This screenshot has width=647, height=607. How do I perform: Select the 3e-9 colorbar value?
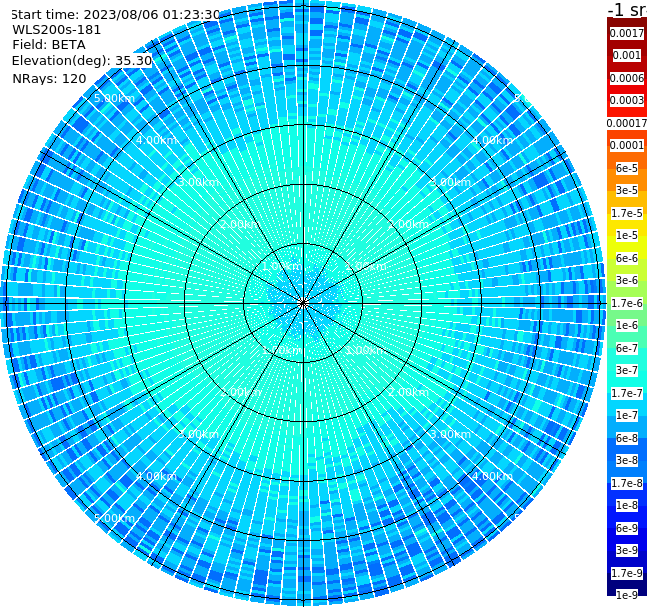coord(627,550)
